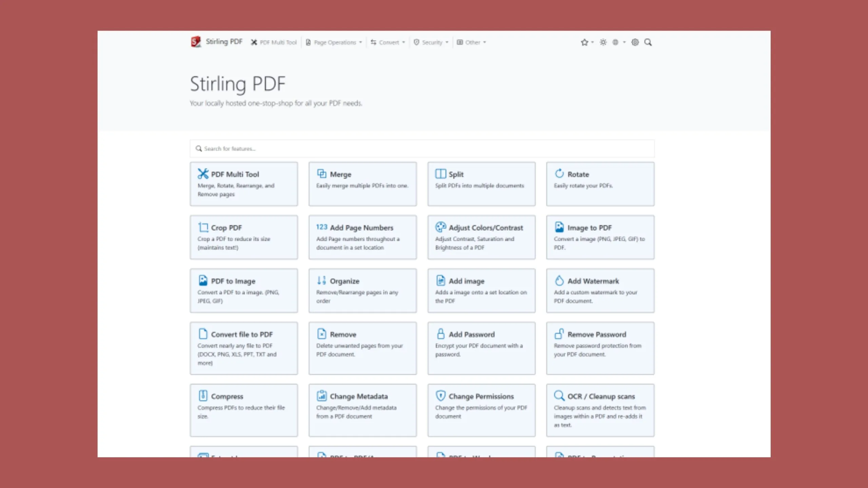The height and width of the screenshot is (488, 868).
Task: Open the Merge tool title
Action: (x=340, y=175)
